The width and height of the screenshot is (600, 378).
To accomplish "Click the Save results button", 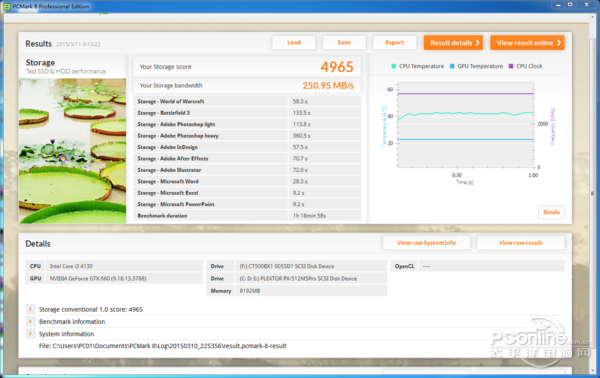I will pos(344,42).
